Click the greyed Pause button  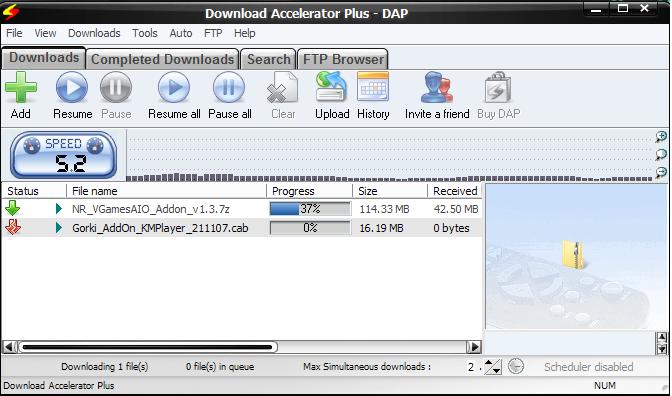[x=116, y=87]
